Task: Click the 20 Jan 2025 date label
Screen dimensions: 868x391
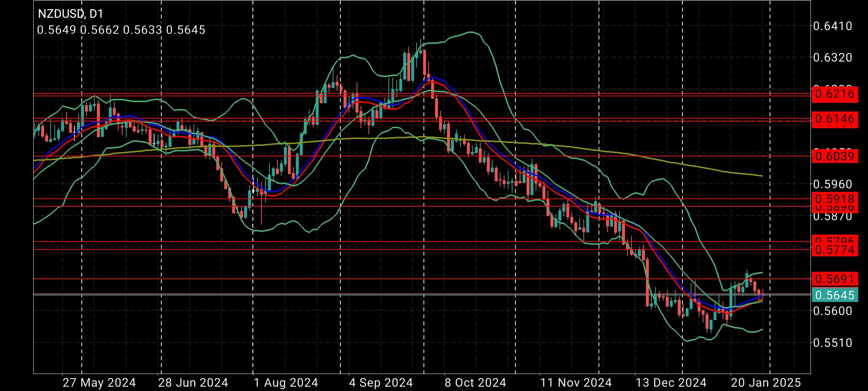Action: click(x=766, y=383)
